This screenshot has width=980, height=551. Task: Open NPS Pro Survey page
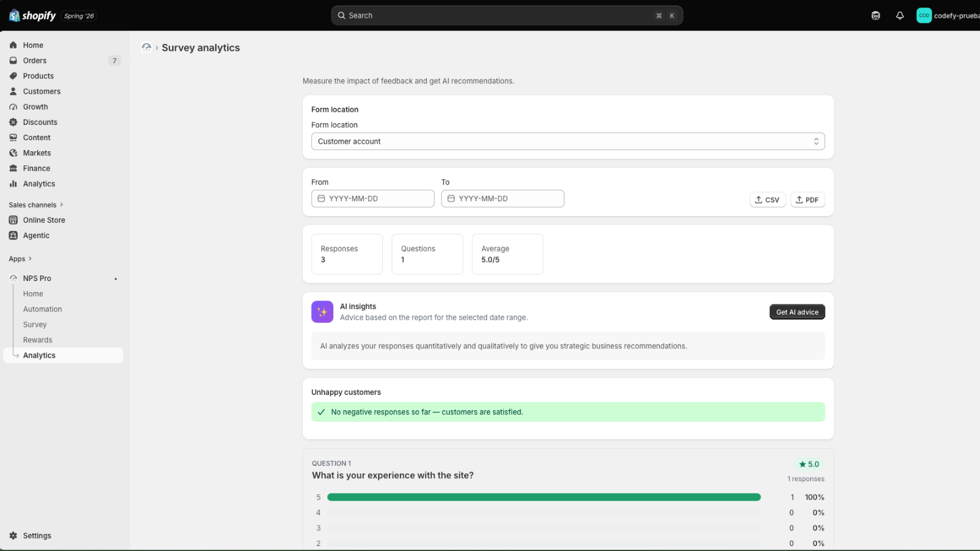point(35,325)
